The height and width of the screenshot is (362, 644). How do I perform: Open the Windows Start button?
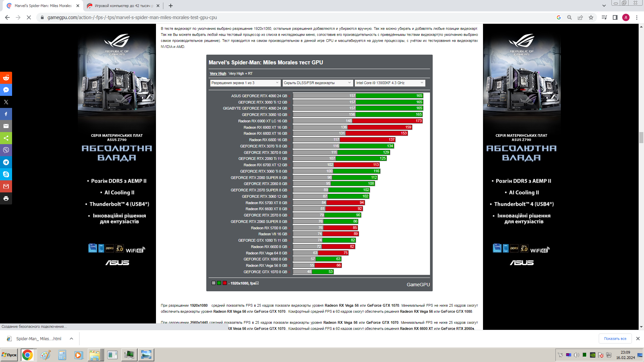pyautogui.click(x=9, y=355)
